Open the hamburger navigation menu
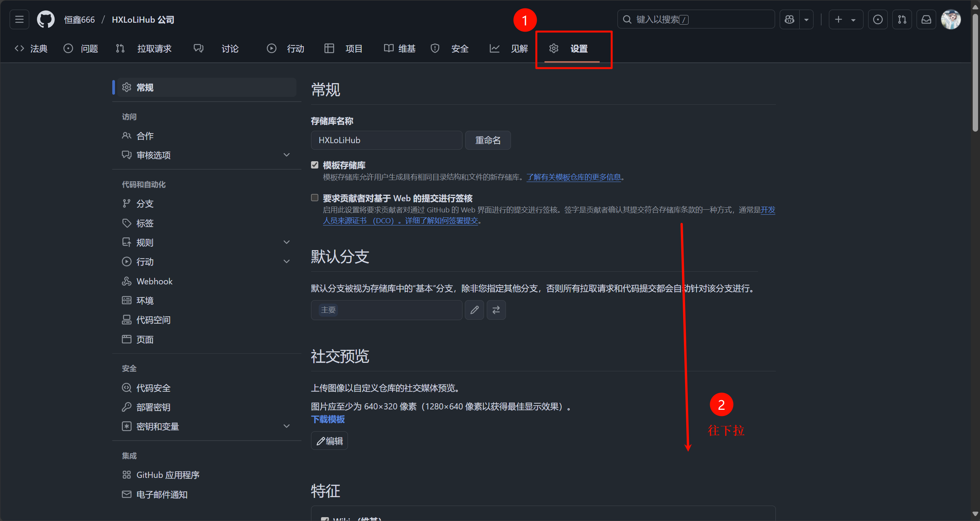 pos(19,19)
